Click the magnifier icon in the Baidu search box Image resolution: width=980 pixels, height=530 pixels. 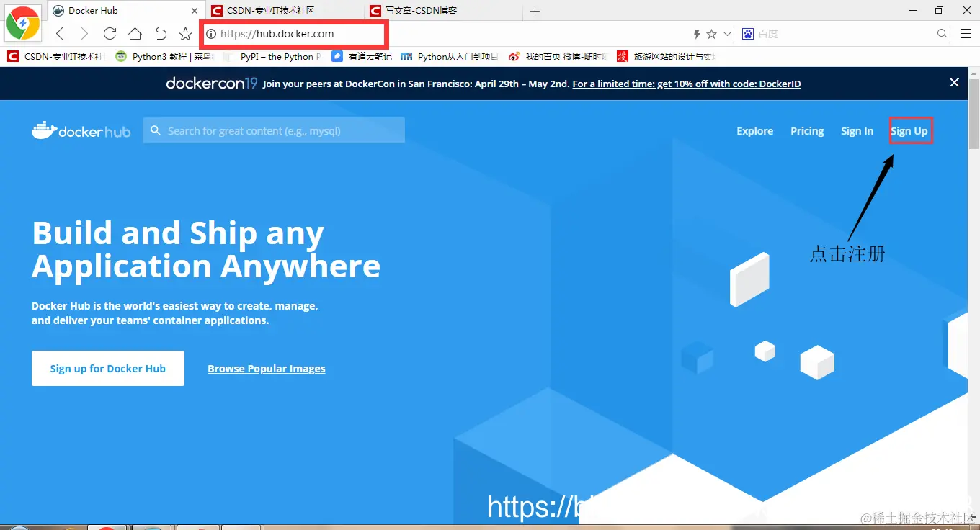(942, 34)
